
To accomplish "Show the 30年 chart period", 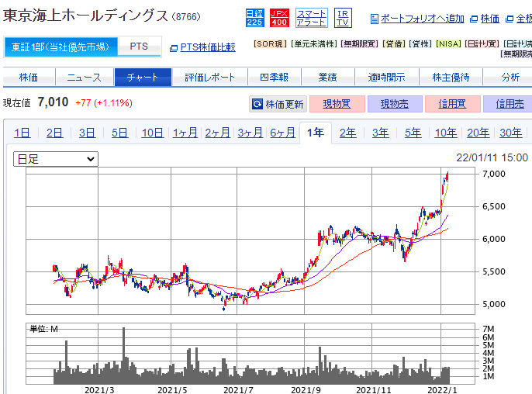I will tap(511, 133).
